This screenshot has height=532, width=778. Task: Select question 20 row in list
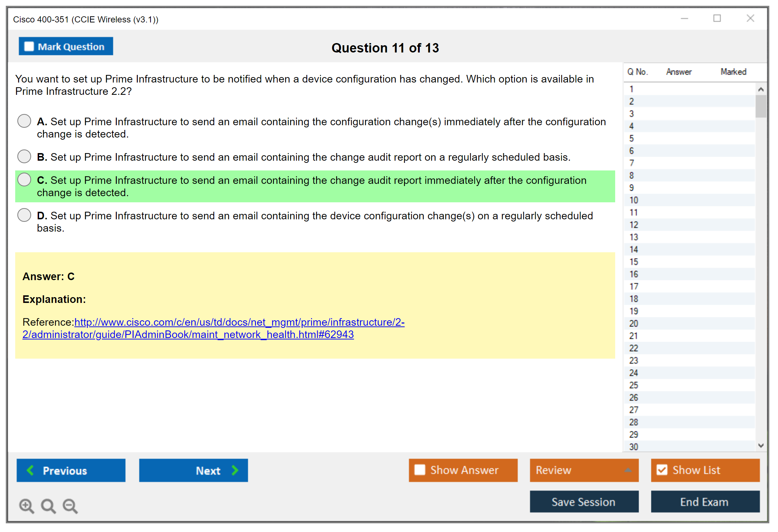point(634,323)
